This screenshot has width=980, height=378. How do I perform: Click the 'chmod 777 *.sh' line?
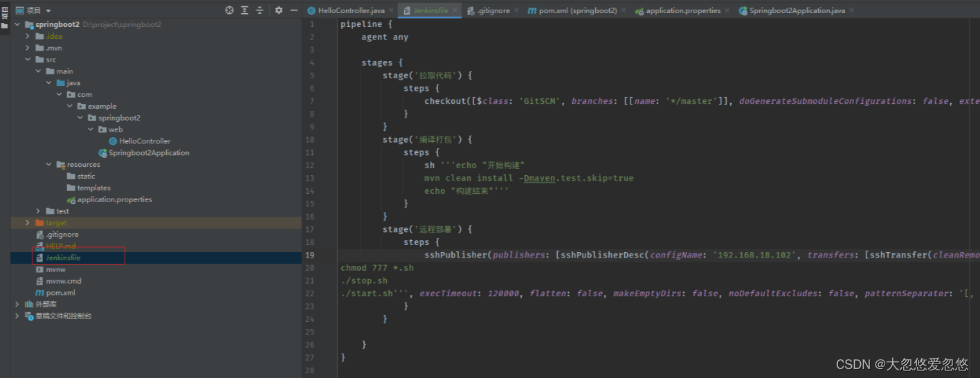377,268
